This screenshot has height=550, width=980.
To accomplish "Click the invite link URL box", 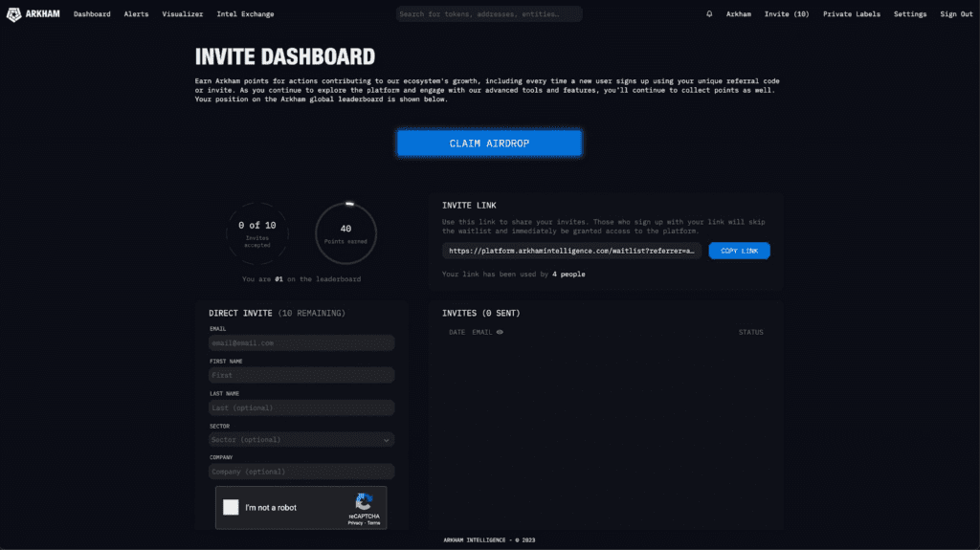I will pos(571,251).
